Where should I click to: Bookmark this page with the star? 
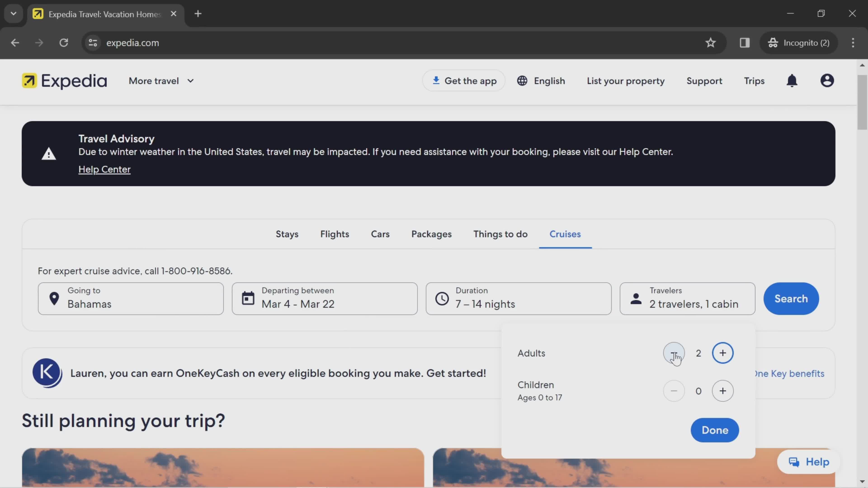click(710, 43)
